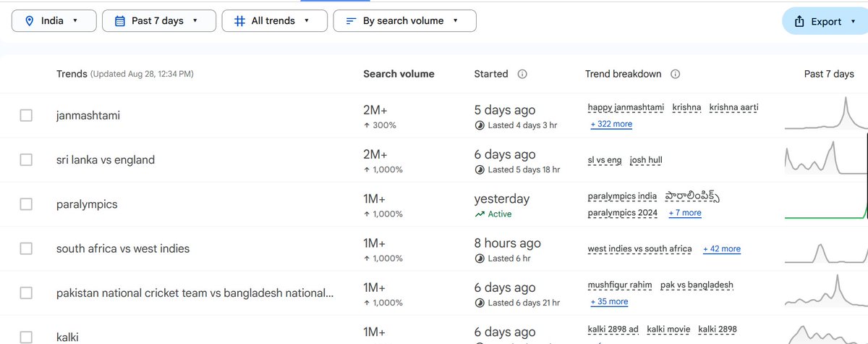Select the janmashtami row checkbox
Screen dimensions: 868x344
(x=26, y=115)
